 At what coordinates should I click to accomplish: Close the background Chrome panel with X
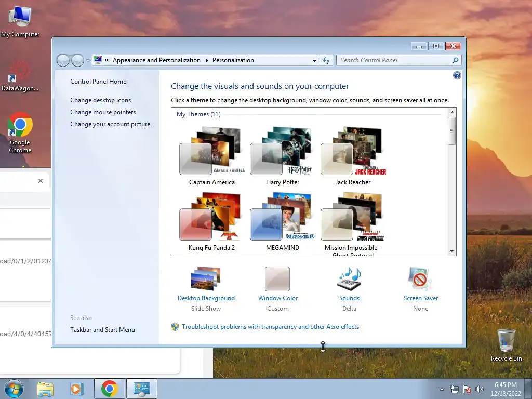pyautogui.click(x=41, y=181)
